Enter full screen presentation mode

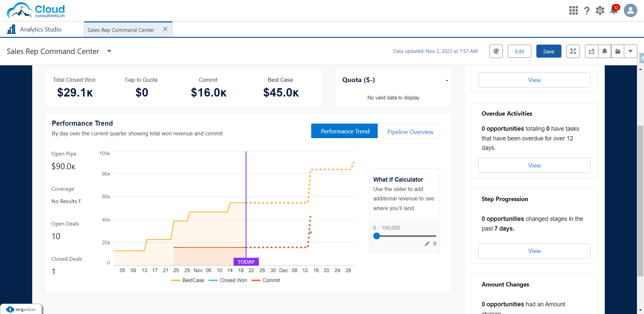tap(573, 51)
